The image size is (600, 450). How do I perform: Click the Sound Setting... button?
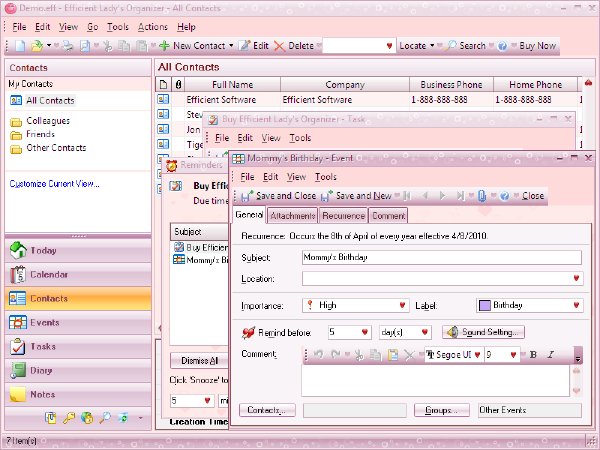(x=483, y=332)
